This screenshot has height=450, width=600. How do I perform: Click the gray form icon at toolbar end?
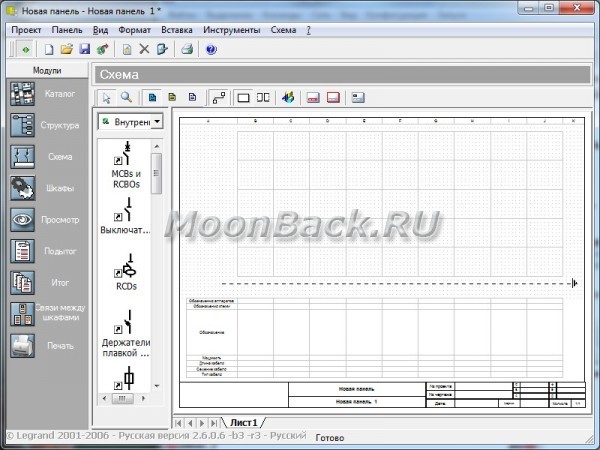click(x=358, y=98)
